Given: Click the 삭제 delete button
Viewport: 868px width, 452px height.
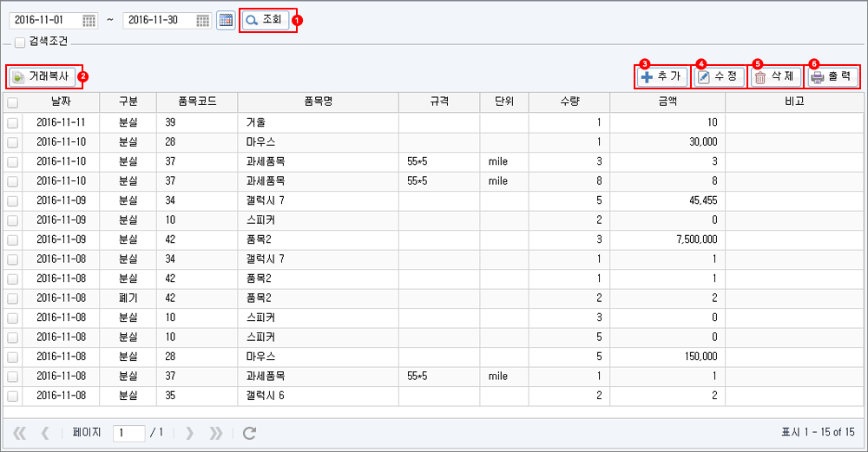Looking at the screenshot, I should click(x=775, y=76).
